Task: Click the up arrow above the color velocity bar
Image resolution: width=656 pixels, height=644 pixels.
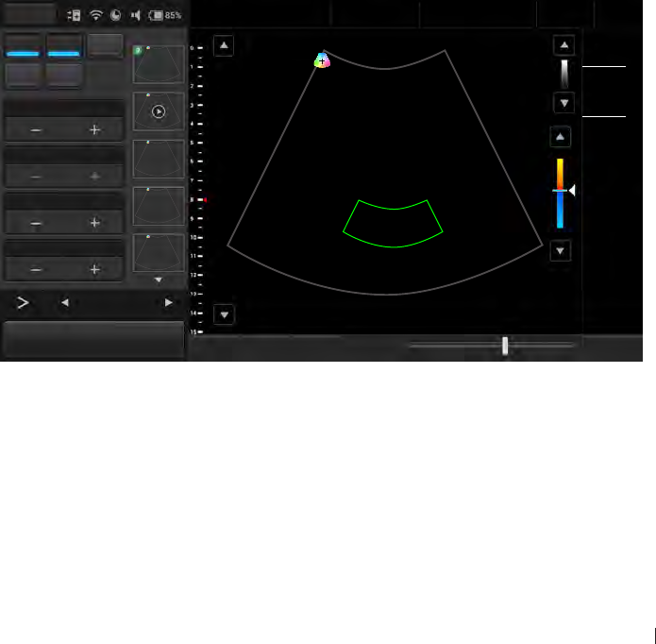Action: pyautogui.click(x=560, y=137)
